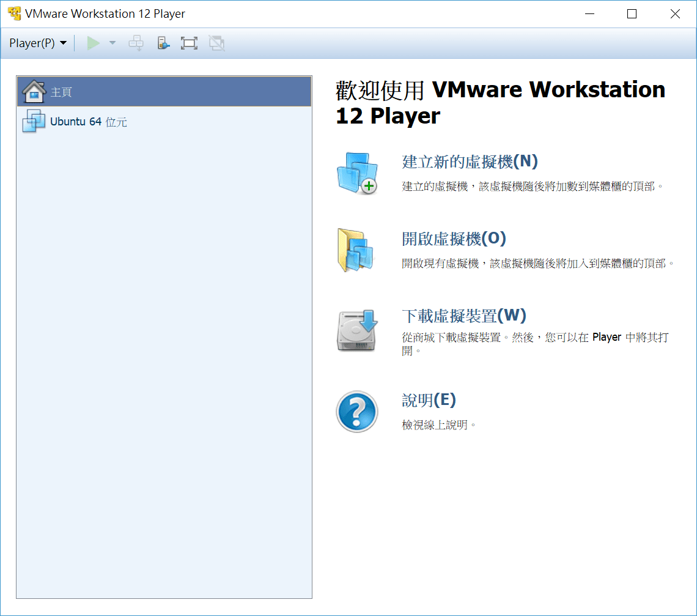
Task: Click description starting with 從商城下載虛擬裝置
Action: click(535, 344)
